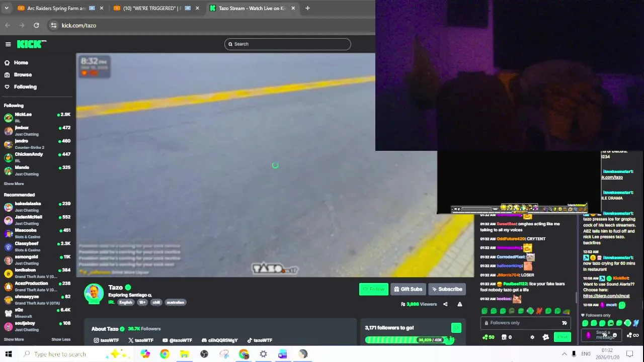
Task: Click Tazo's profile avatar
Action: (94, 294)
